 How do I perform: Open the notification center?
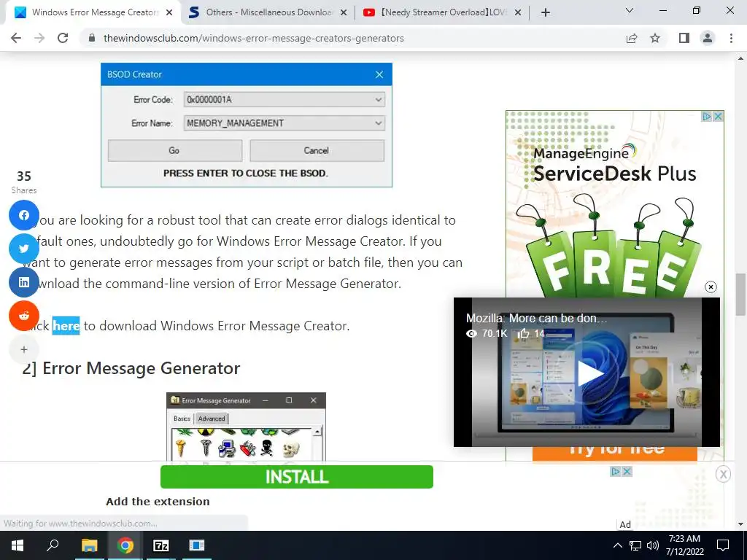pos(723,545)
